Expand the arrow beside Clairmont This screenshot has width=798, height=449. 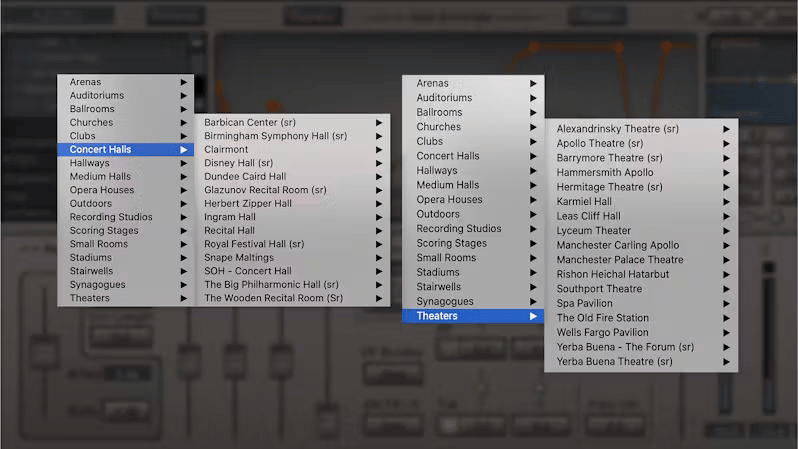coord(379,150)
